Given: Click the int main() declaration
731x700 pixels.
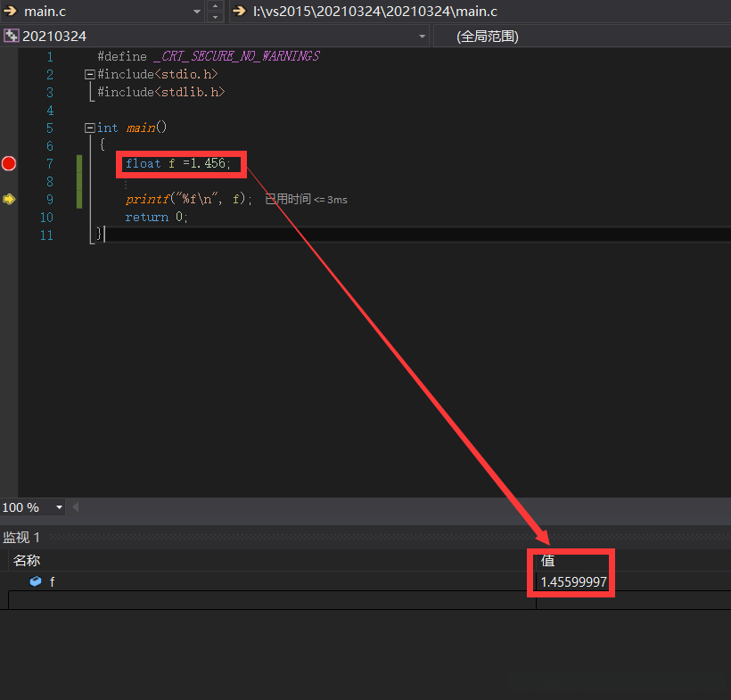Looking at the screenshot, I should [131, 128].
